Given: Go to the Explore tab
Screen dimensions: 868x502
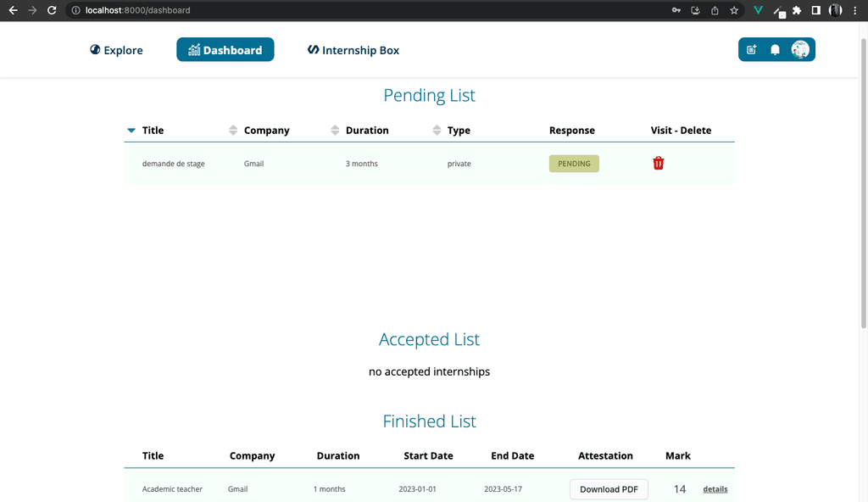Looking at the screenshot, I should click(x=116, y=50).
